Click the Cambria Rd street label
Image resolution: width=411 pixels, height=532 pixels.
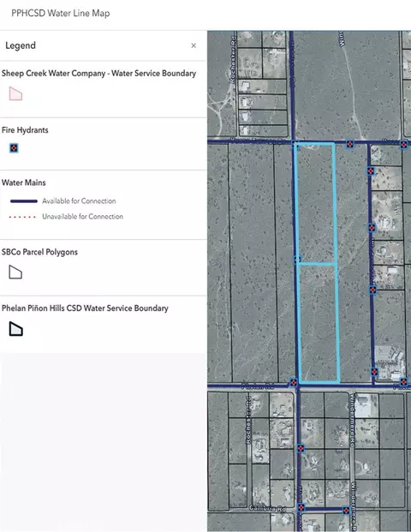267,508
